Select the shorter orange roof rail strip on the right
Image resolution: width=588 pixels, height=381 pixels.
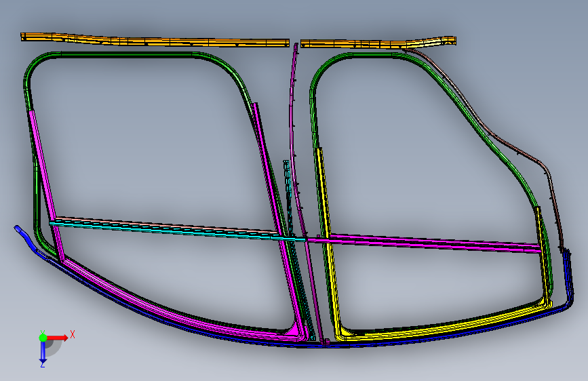[x=378, y=43]
